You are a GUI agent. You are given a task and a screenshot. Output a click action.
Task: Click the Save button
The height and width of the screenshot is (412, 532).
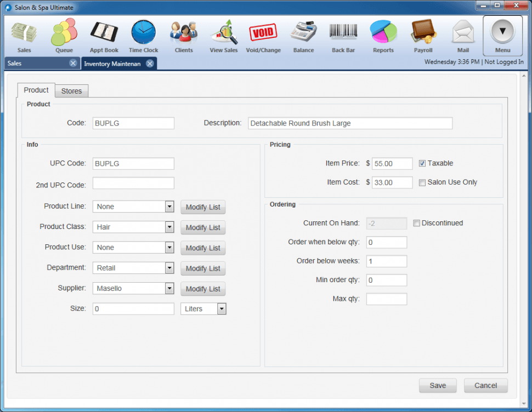tap(438, 385)
